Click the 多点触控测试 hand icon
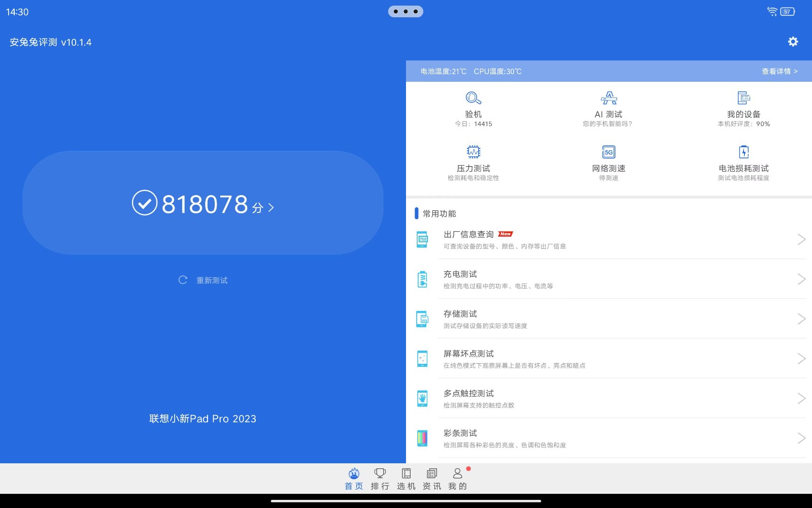This screenshot has height=508, width=812. (422, 398)
